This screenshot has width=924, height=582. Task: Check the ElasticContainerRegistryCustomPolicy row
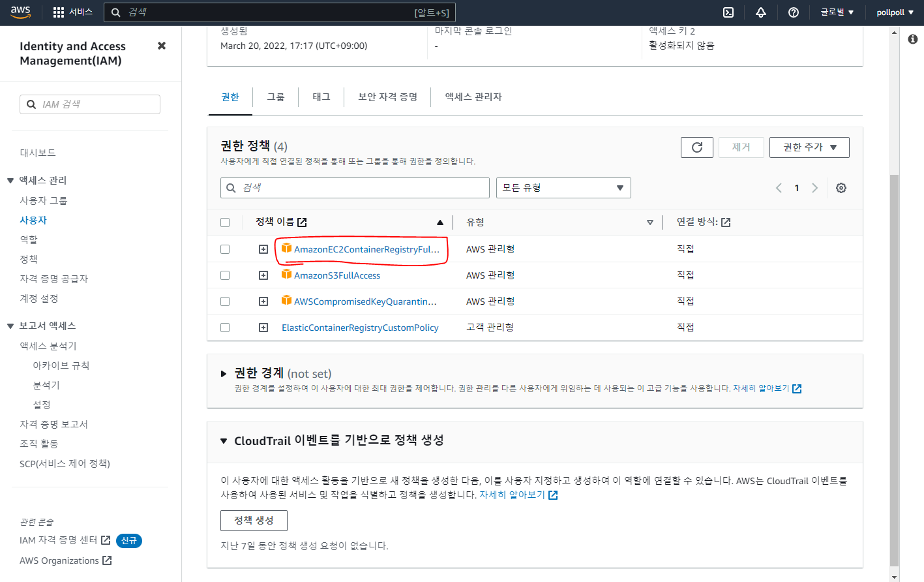point(225,328)
